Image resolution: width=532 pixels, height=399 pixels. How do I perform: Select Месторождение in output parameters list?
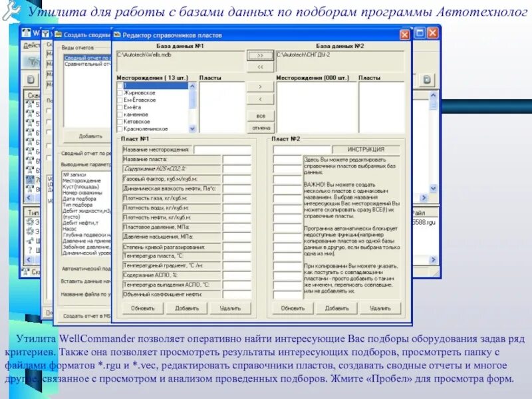click(x=81, y=181)
